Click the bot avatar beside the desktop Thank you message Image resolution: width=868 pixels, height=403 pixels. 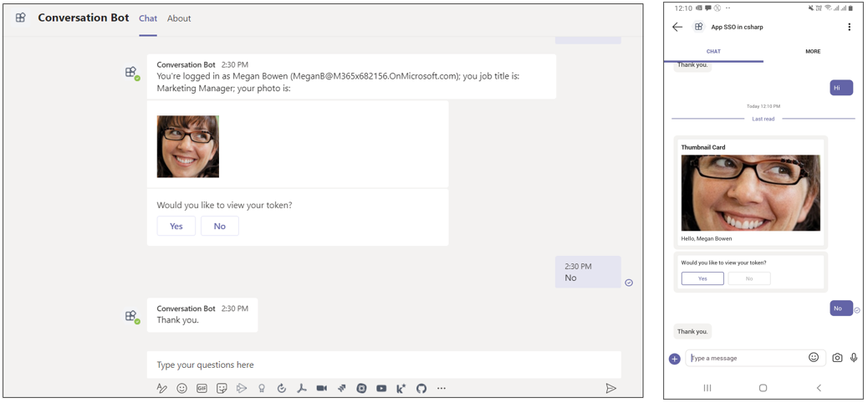[131, 316]
